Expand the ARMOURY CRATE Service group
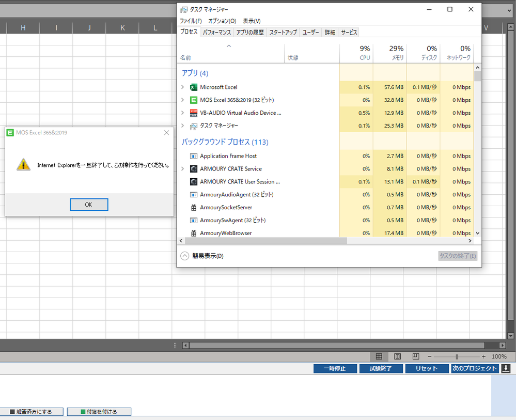The height and width of the screenshot is (420, 516). 183,169
